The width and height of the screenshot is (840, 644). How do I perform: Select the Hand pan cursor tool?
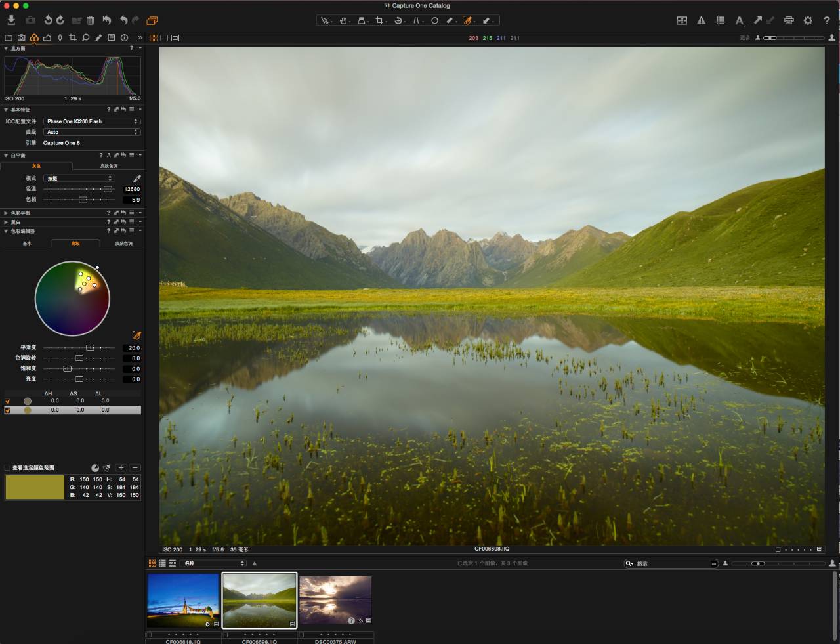[x=343, y=20]
